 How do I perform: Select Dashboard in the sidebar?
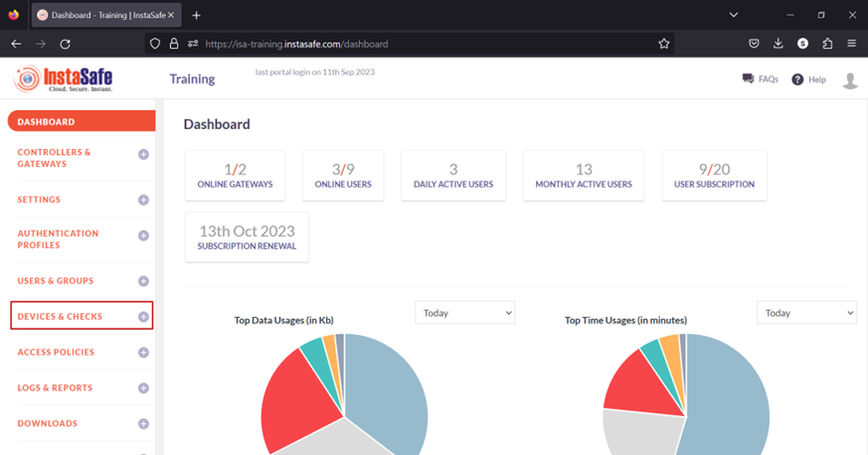[82, 121]
